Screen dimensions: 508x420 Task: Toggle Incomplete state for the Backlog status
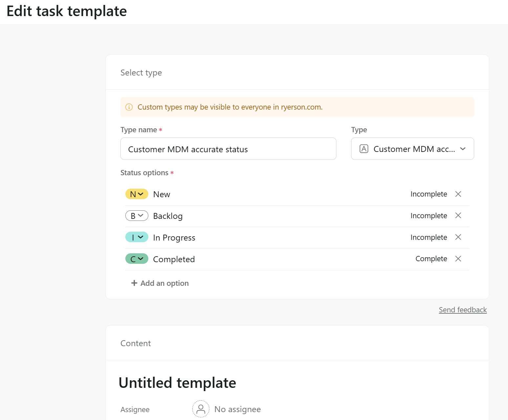point(428,216)
